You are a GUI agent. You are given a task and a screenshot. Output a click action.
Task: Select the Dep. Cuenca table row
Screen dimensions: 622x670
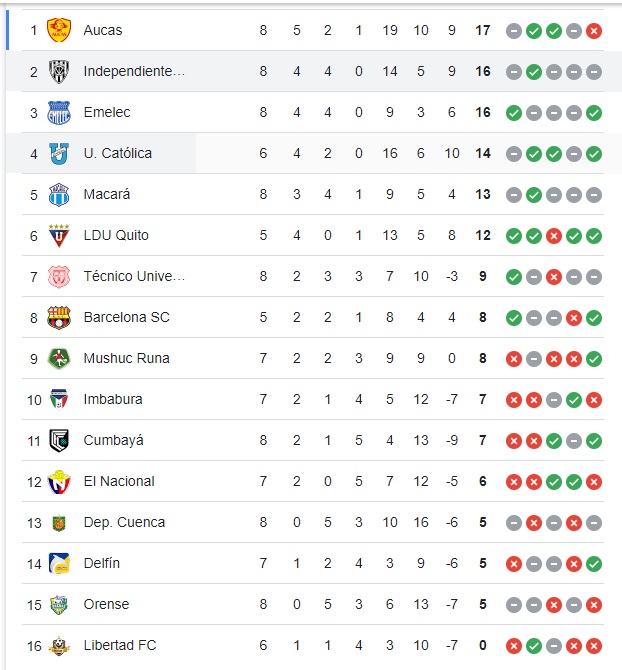(300, 522)
